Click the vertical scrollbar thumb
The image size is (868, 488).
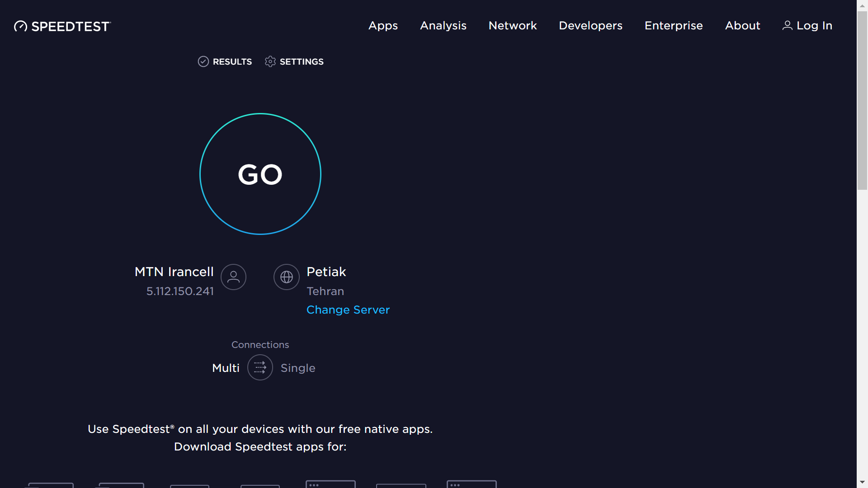[x=862, y=100]
